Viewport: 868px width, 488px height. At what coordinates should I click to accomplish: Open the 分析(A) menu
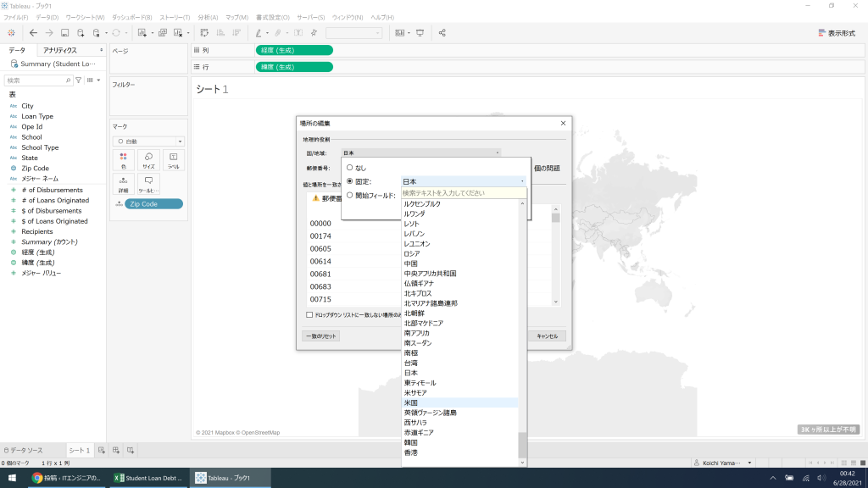coord(208,18)
